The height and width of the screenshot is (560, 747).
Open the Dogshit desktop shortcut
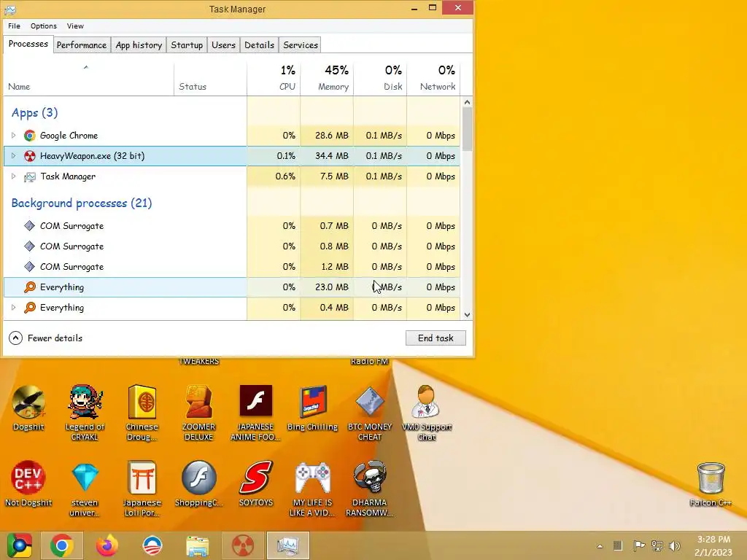28,408
